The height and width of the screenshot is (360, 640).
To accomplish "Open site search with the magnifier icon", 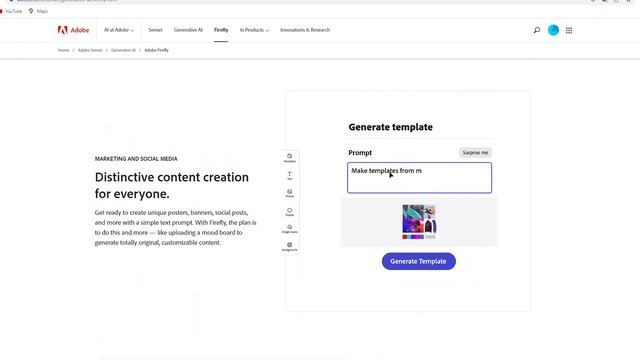I will pos(537,30).
